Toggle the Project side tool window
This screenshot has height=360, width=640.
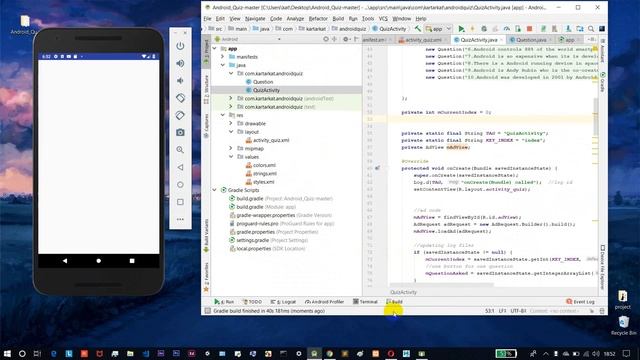(x=206, y=51)
